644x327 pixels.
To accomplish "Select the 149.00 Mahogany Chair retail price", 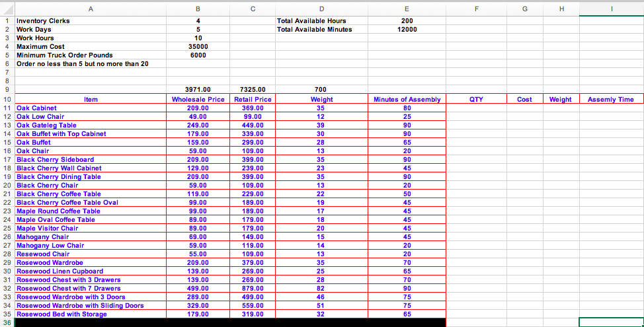I will click(253, 236).
